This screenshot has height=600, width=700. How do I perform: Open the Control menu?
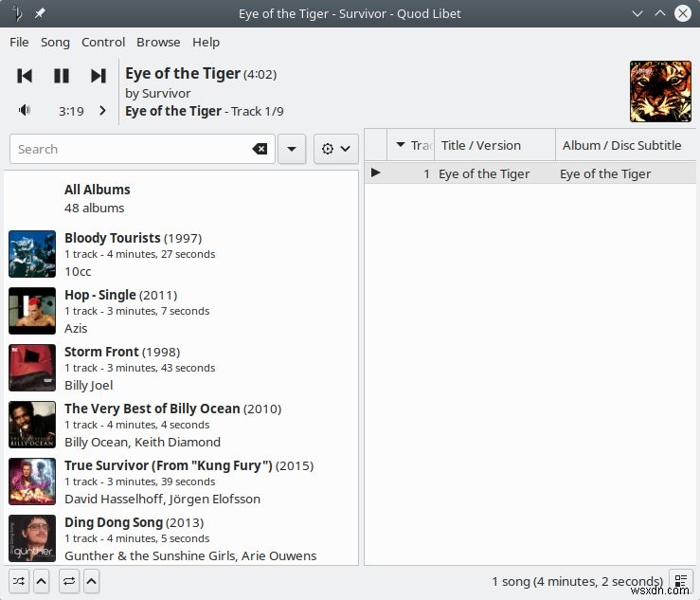(x=103, y=42)
